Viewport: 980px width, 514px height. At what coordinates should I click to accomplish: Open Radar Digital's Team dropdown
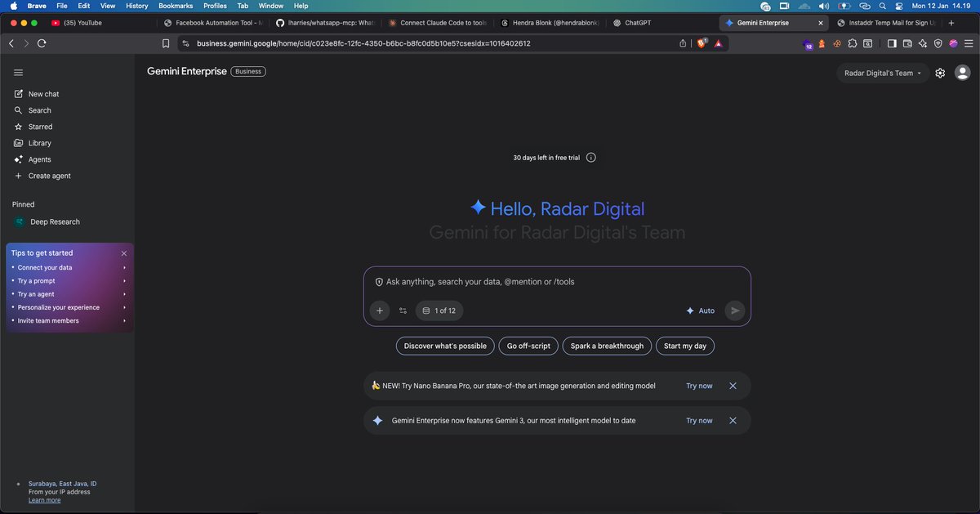[x=883, y=73]
